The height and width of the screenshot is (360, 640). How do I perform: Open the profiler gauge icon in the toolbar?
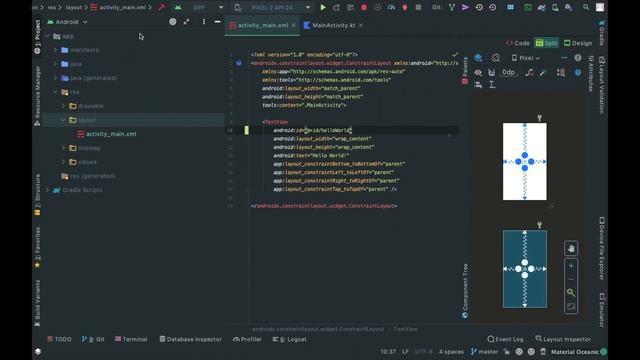[x=391, y=7]
